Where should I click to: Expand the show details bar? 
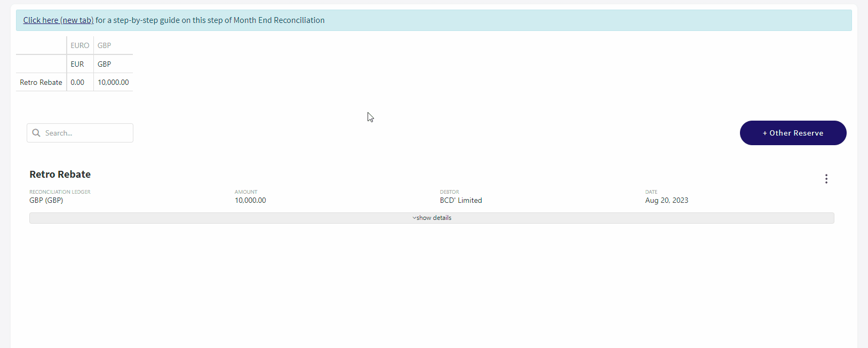click(432, 218)
